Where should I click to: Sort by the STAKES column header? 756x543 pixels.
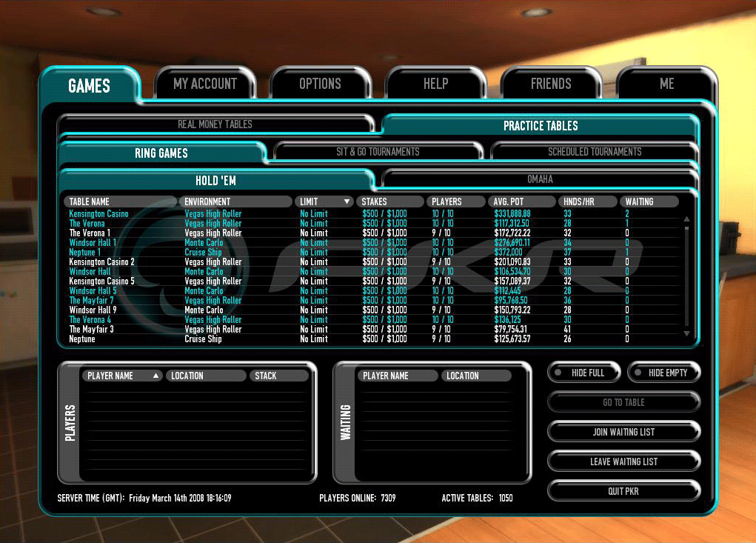pyautogui.click(x=390, y=201)
